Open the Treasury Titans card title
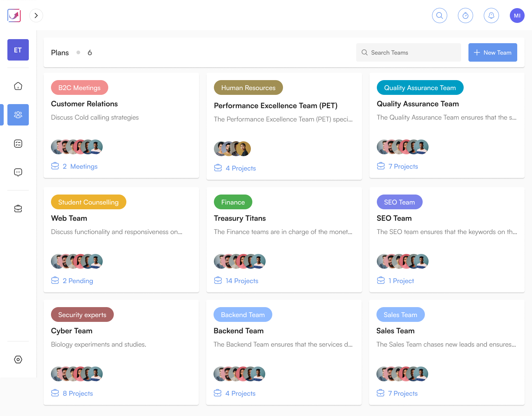 point(240,218)
